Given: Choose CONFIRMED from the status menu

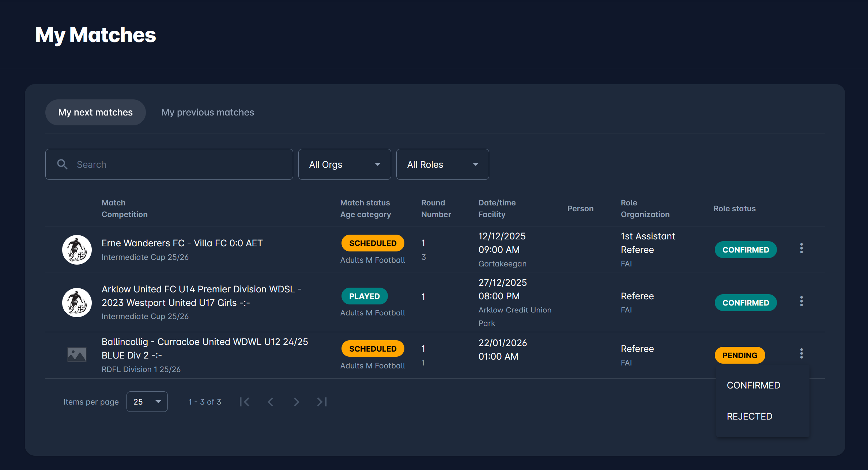Looking at the screenshot, I should [x=753, y=385].
